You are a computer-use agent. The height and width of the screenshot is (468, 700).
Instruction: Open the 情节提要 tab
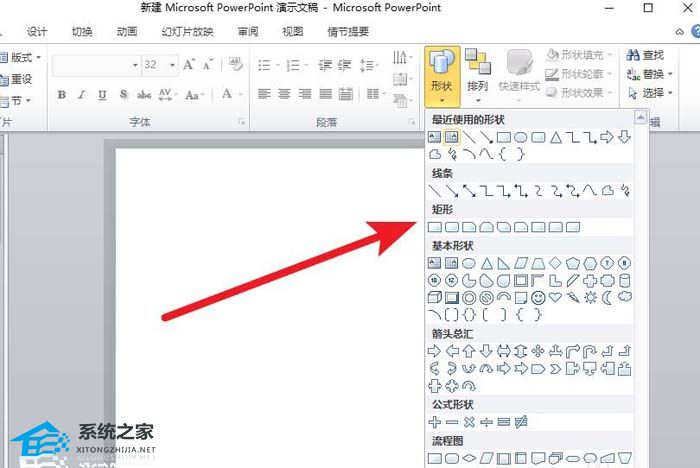(x=348, y=32)
